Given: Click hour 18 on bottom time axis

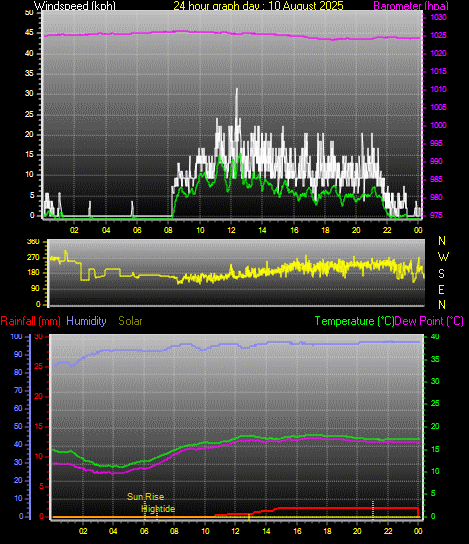Looking at the screenshot, I should (327, 531).
